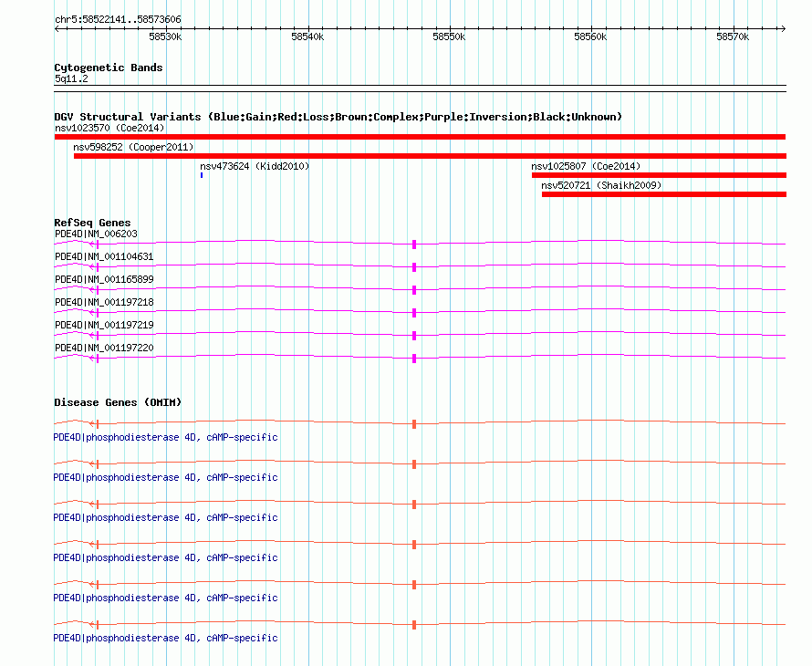Click the 58530k ruler position label
This screenshot has height=666, width=812.
[165, 36]
